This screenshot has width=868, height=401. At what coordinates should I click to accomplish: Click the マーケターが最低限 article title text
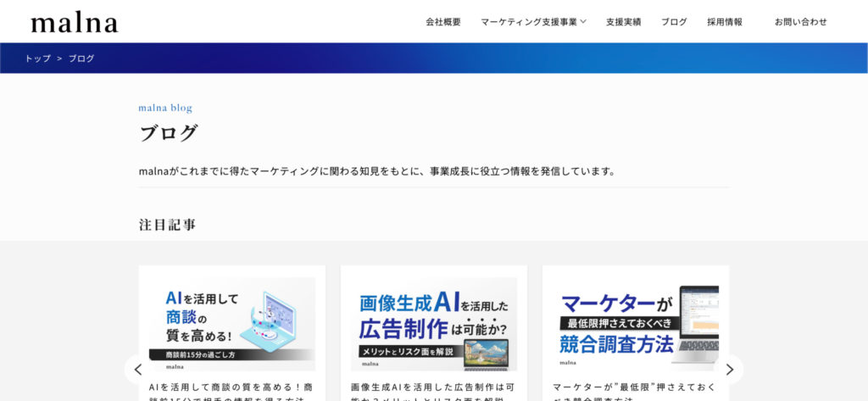pyautogui.click(x=635, y=387)
